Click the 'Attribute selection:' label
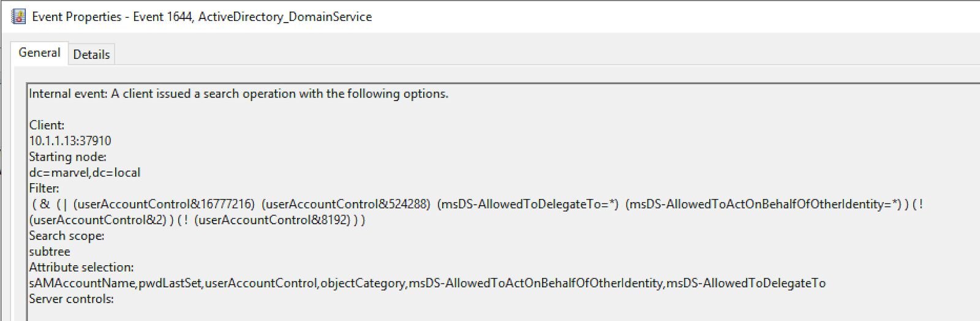980x321 pixels. tap(81, 268)
